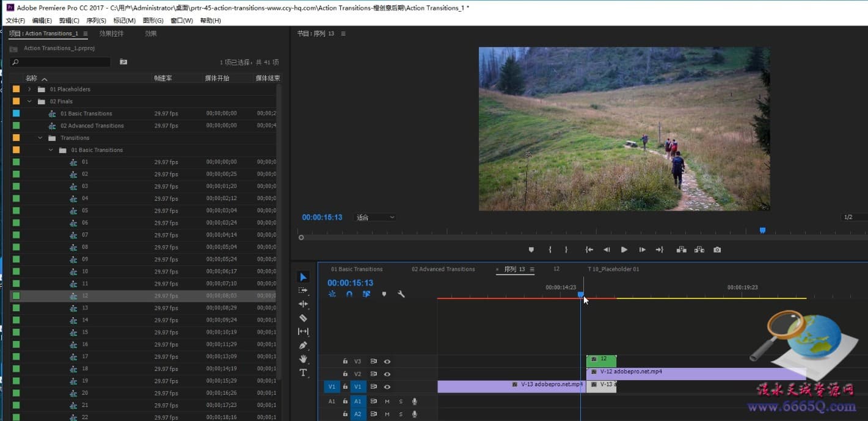Open the 序列(S) menu

pyautogui.click(x=96, y=21)
